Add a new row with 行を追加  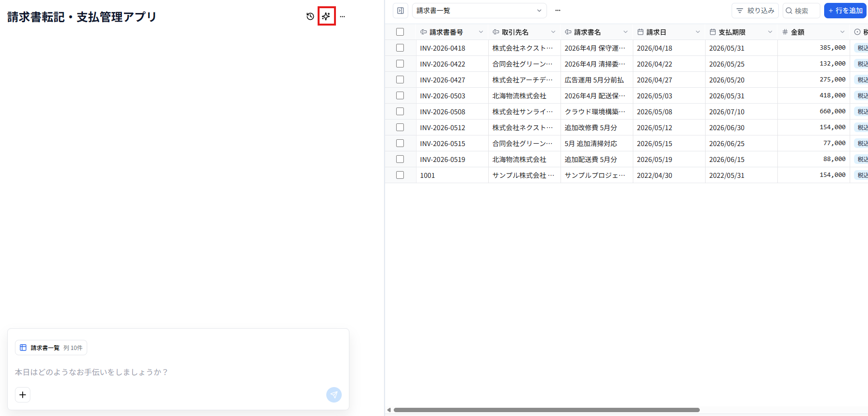(x=845, y=11)
